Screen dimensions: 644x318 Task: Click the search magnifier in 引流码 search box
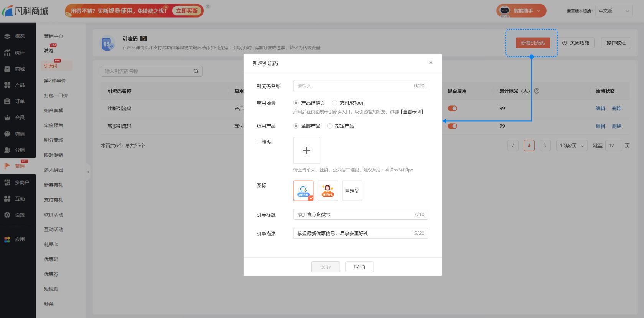(x=196, y=71)
